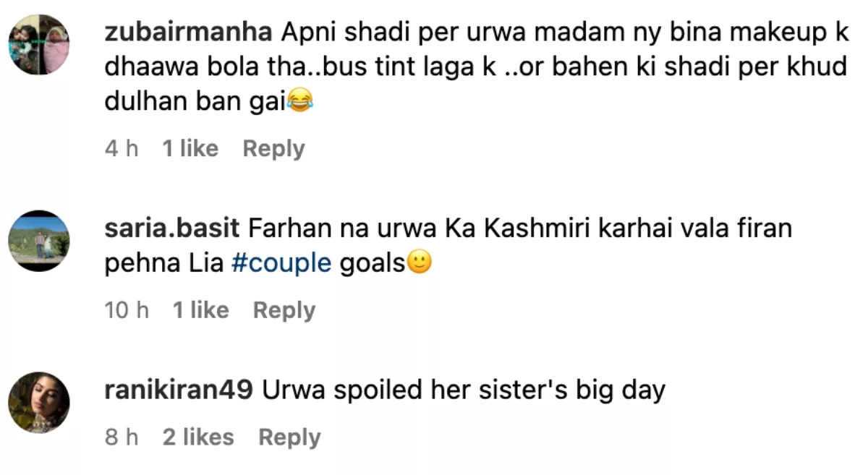The width and height of the screenshot is (868, 475).
Task: Visit the zubairmanha username link
Action: coord(188,33)
